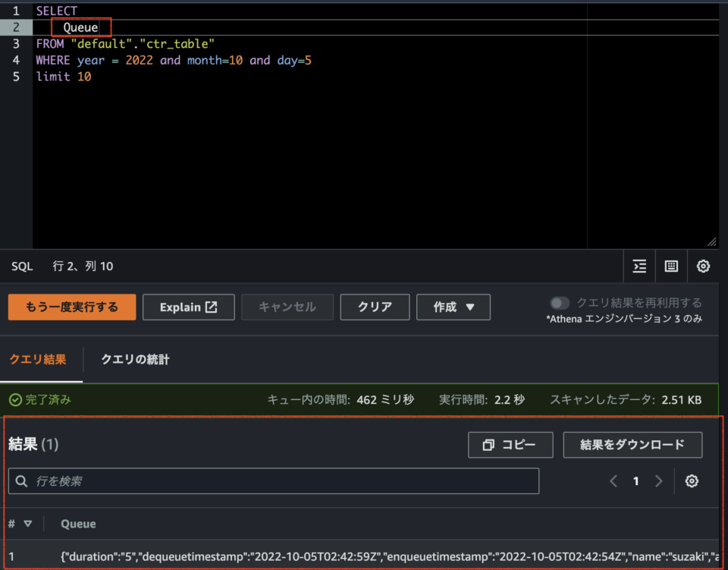Screen dimensions: 728x570
Task: Select the クエリ結果 tab
Action: (x=38, y=359)
